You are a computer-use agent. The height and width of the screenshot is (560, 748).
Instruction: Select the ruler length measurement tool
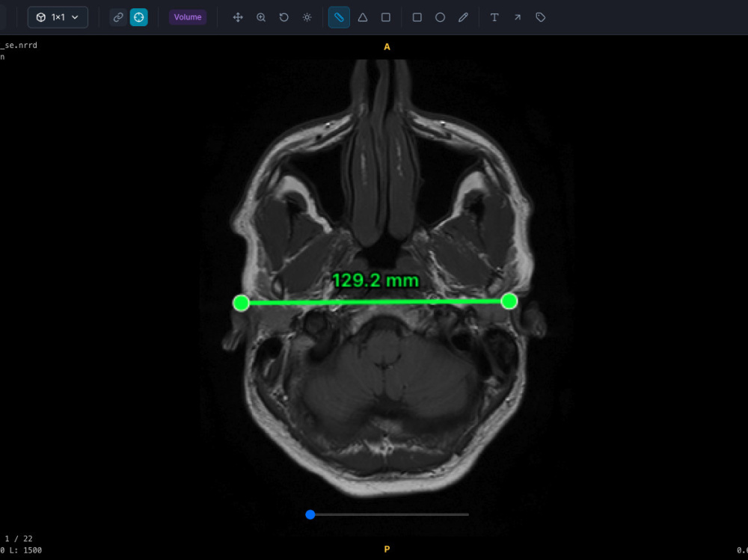coord(339,17)
